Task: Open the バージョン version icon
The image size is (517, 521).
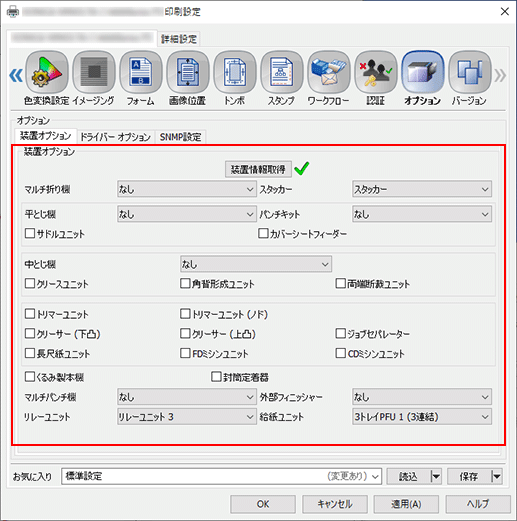Action: click(470, 72)
